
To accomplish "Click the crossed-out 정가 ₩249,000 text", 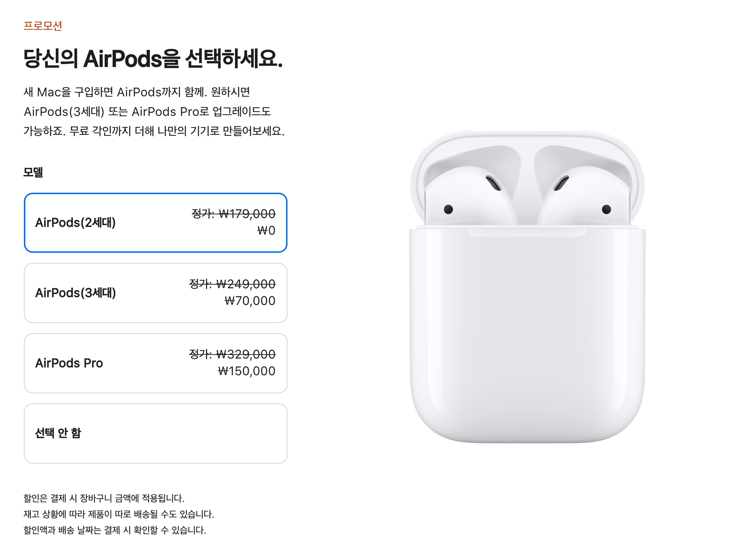I will (x=232, y=284).
